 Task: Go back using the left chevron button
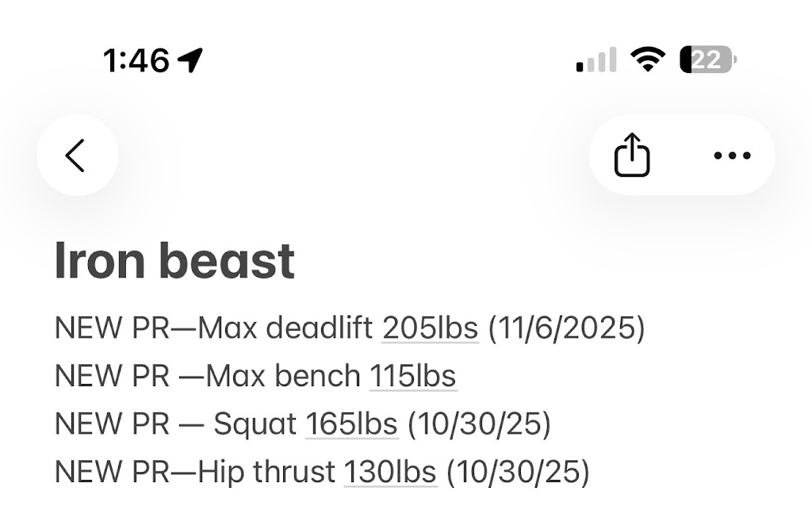point(76,155)
